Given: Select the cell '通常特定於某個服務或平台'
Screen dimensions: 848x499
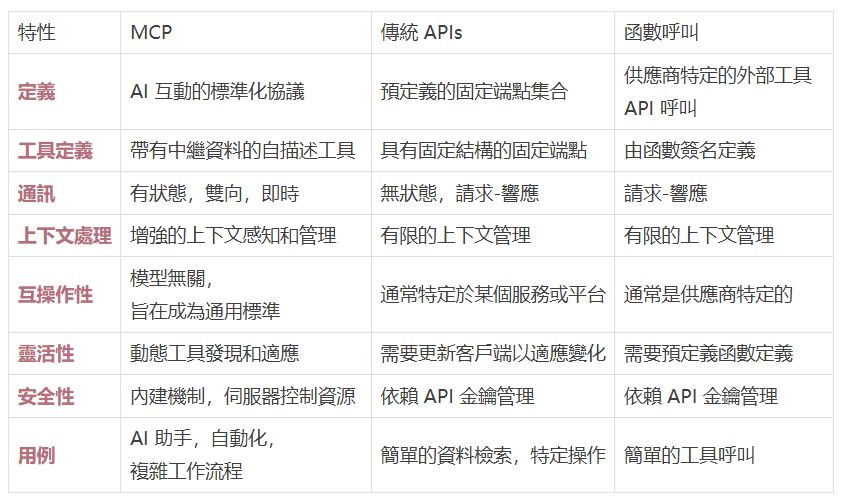Looking at the screenshot, I should click(493, 295).
